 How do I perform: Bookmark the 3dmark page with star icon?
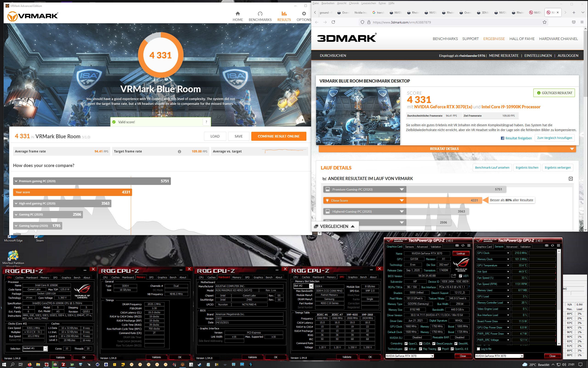[545, 22]
